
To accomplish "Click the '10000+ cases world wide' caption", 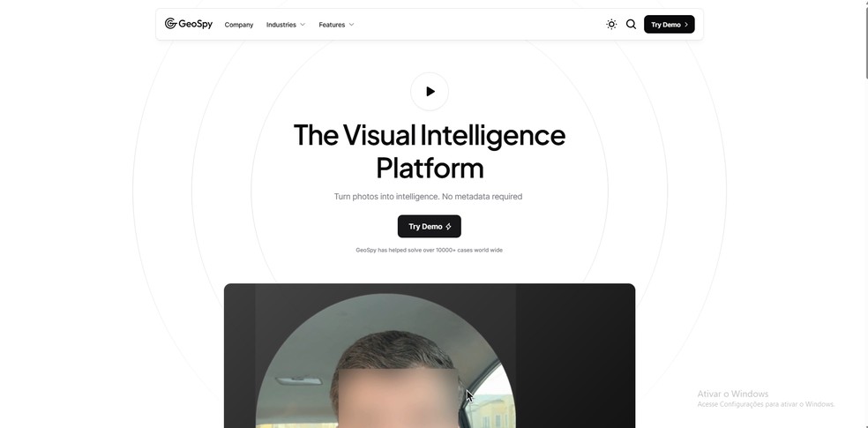I will coord(429,251).
